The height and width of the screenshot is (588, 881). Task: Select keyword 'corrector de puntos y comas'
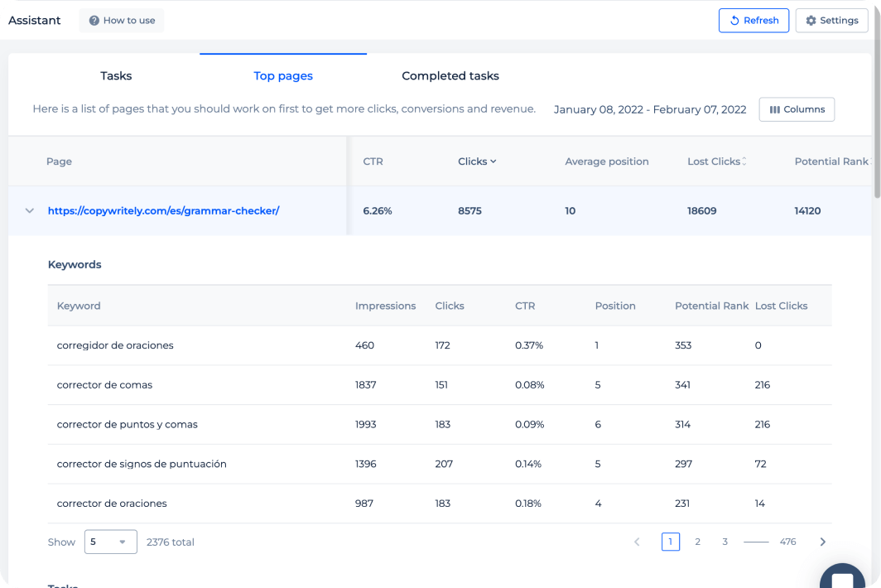point(127,424)
